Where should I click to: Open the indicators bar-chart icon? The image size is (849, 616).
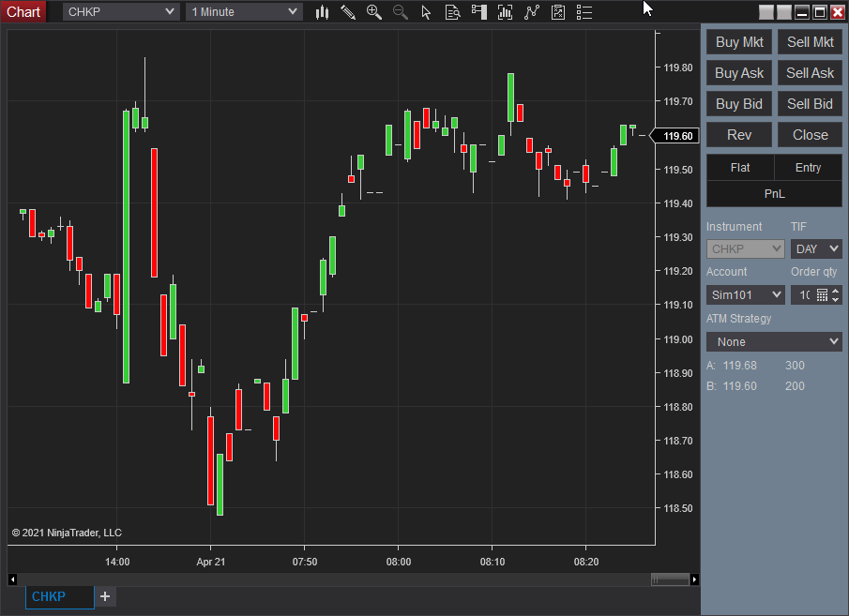(x=505, y=12)
